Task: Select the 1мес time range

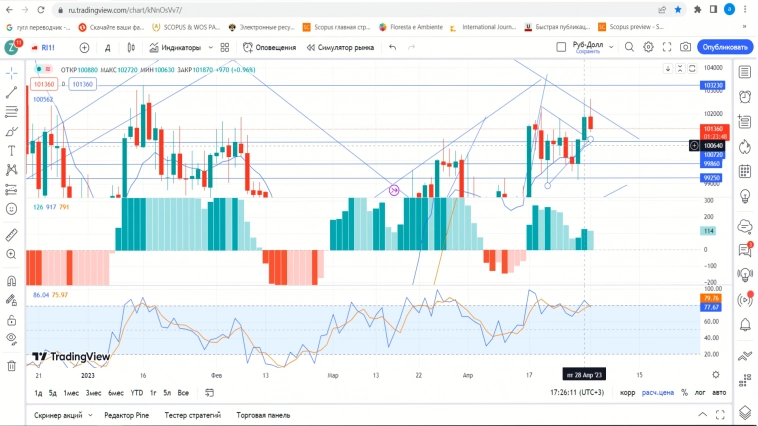Action: point(72,392)
